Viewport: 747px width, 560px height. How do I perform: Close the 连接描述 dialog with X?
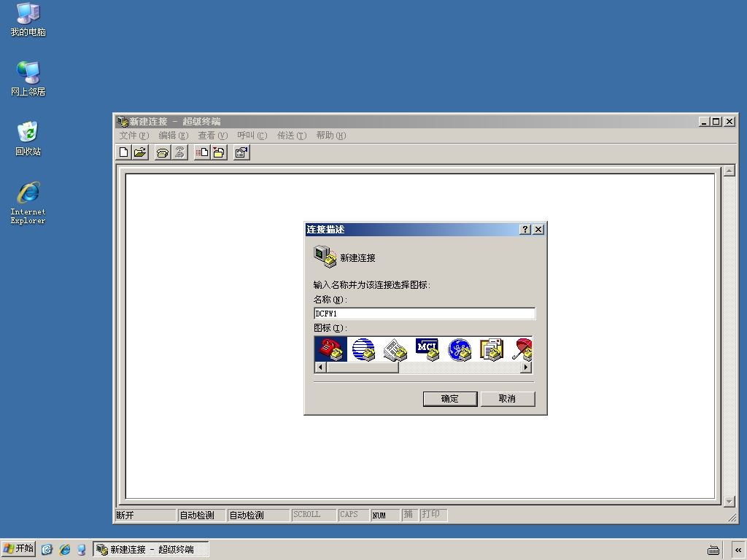(538, 229)
